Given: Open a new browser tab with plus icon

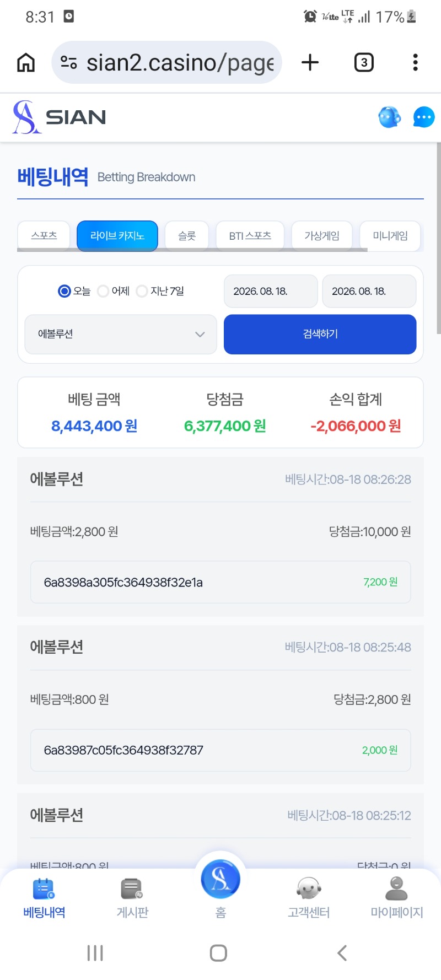Looking at the screenshot, I should pos(310,62).
